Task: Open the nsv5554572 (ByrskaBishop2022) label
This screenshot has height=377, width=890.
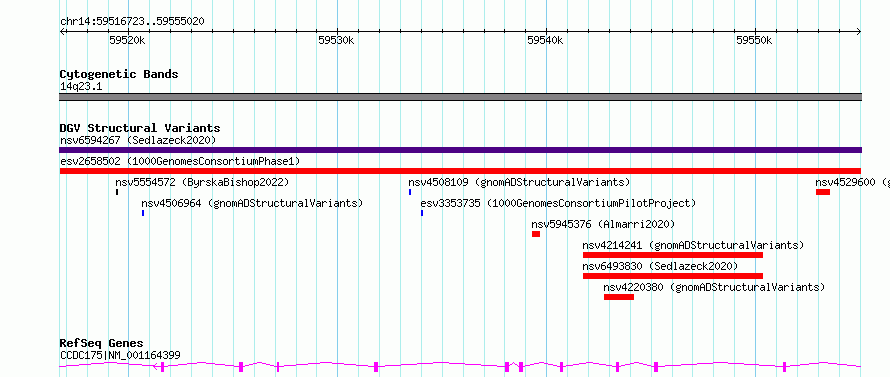Action: click(202, 182)
